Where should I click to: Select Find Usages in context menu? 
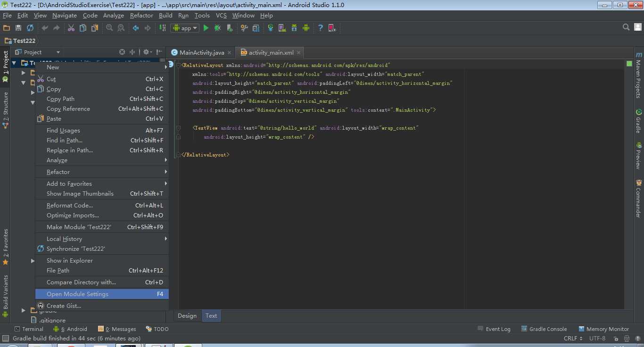(x=102, y=131)
